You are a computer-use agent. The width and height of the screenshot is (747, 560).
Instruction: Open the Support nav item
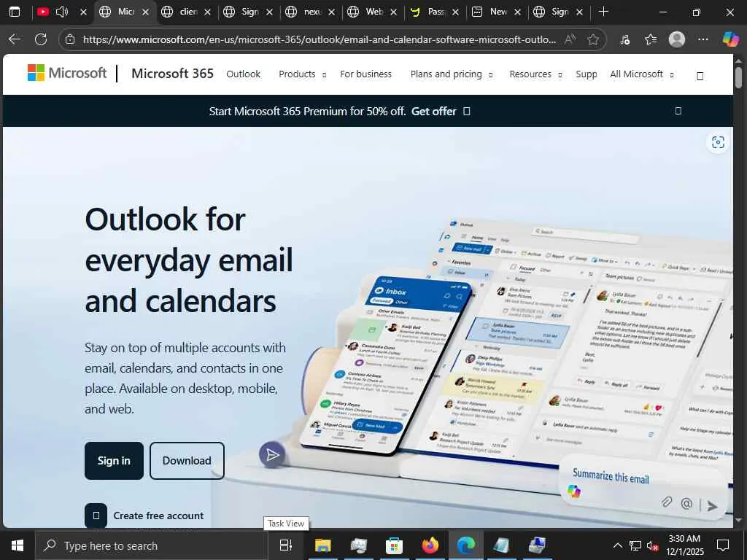point(587,74)
